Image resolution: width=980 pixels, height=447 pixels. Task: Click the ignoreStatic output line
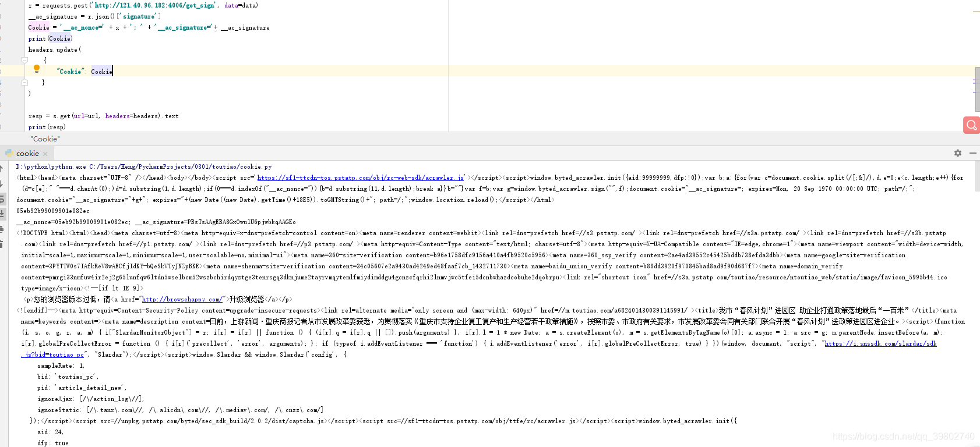181,410
